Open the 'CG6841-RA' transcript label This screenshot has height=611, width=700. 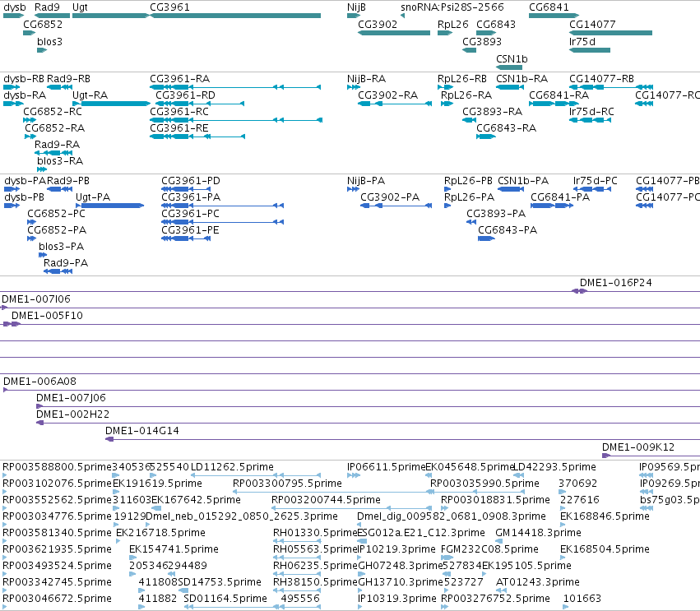559,95
